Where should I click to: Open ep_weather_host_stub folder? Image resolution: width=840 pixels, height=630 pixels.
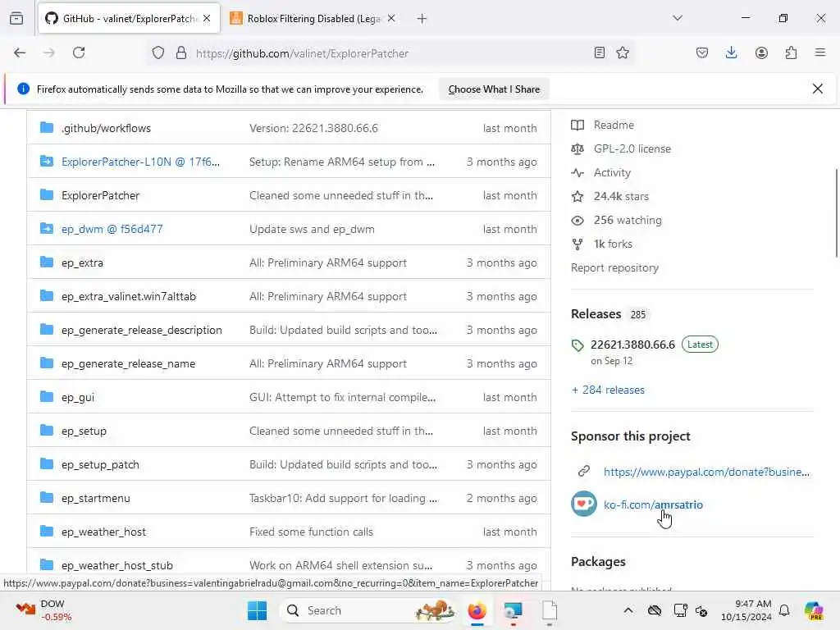point(116,566)
